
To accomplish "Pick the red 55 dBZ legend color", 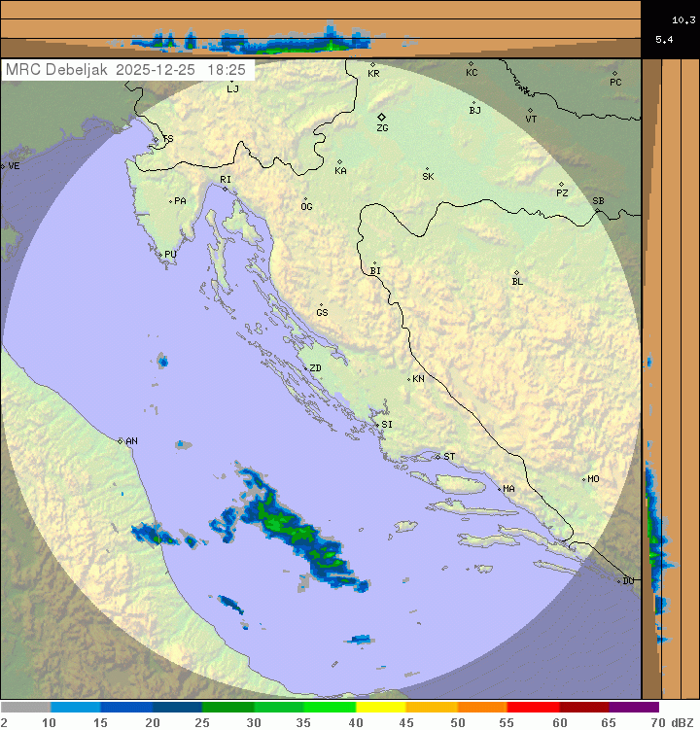I will click(533, 708).
